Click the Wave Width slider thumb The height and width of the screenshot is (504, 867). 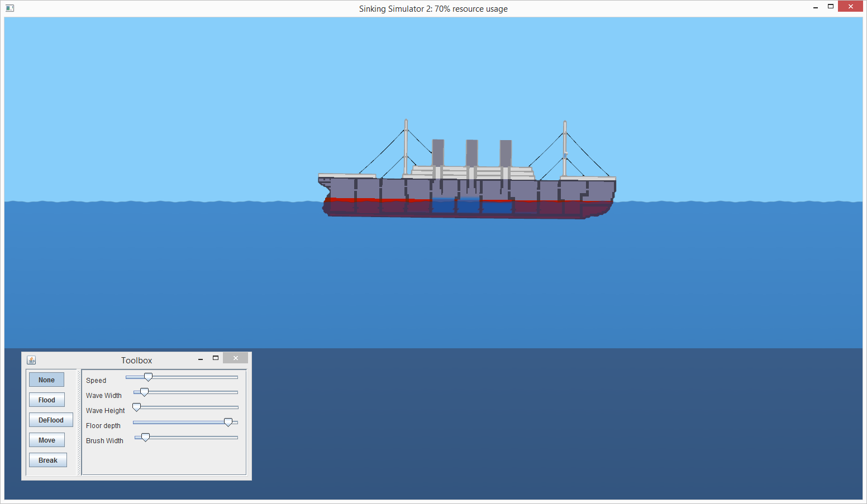click(x=144, y=392)
